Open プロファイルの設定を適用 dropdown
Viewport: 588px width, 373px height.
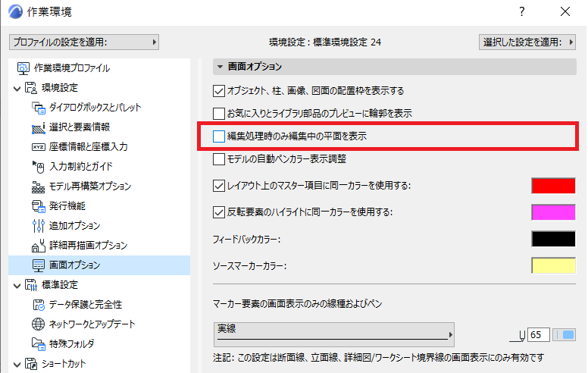coord(84,42)
